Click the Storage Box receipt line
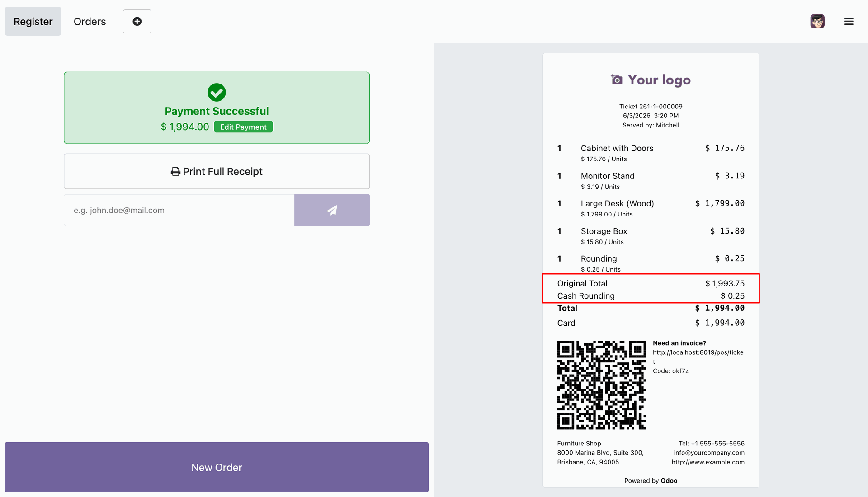Viewport: 868px width, 497px height. tap(651, 236)
